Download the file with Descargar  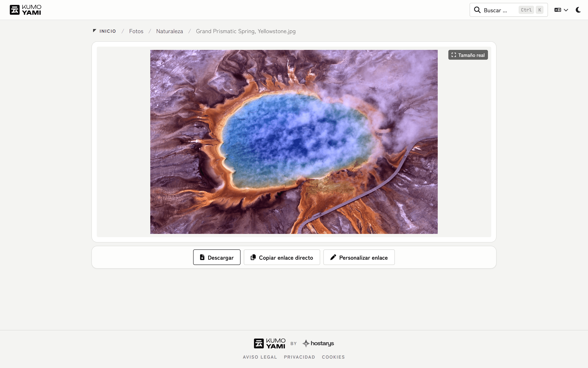[216, 257]
